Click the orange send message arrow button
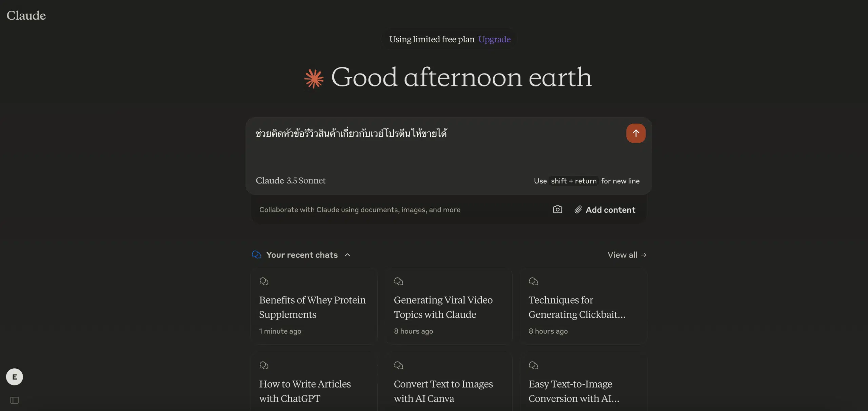The image size is (868, 411). pyautogui.click(x=636, y=133)
